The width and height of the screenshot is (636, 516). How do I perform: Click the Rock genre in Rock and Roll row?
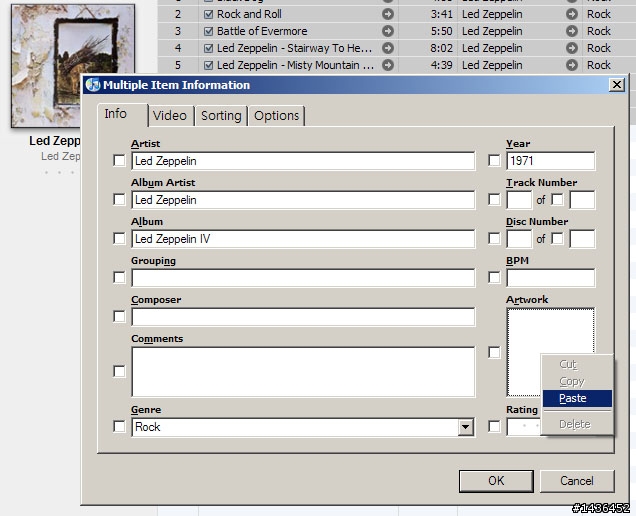[599, 14]
